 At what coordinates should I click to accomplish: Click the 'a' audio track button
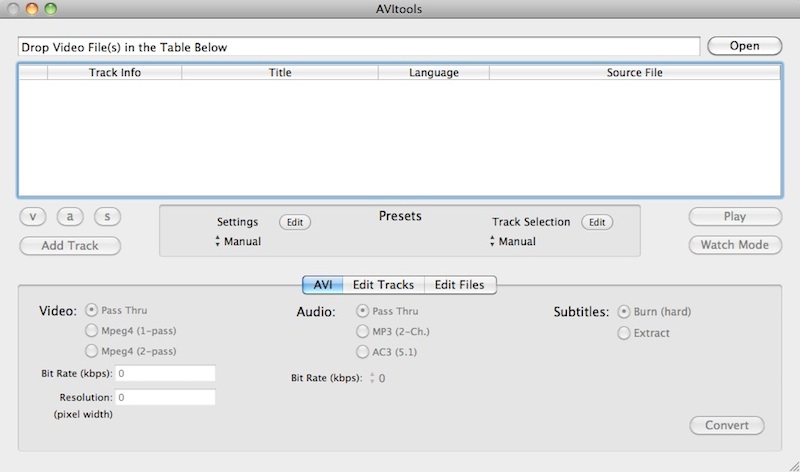[x=70, y=217]
